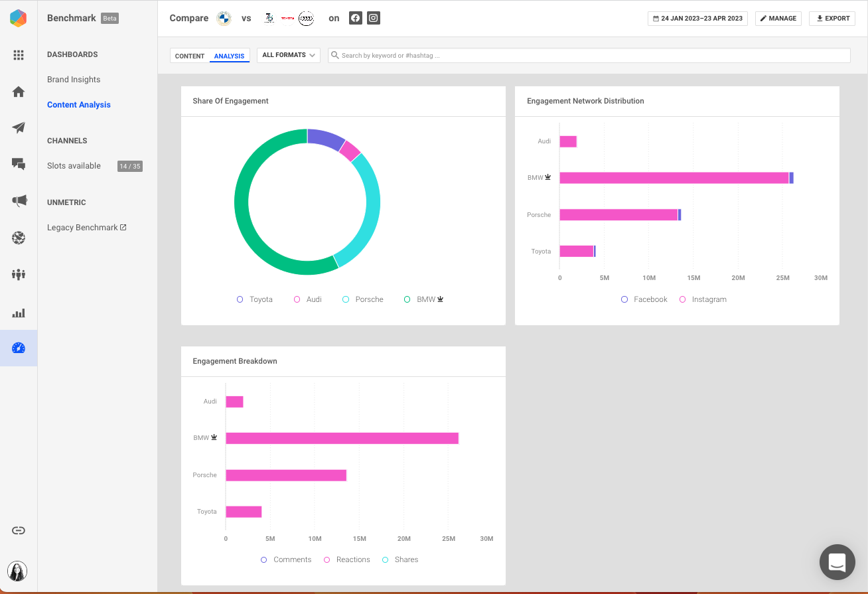Click the external link icon beside Legacy Benchmark
Image resolution: width=868 pixels, height=594 pixels.
point(123,227)
